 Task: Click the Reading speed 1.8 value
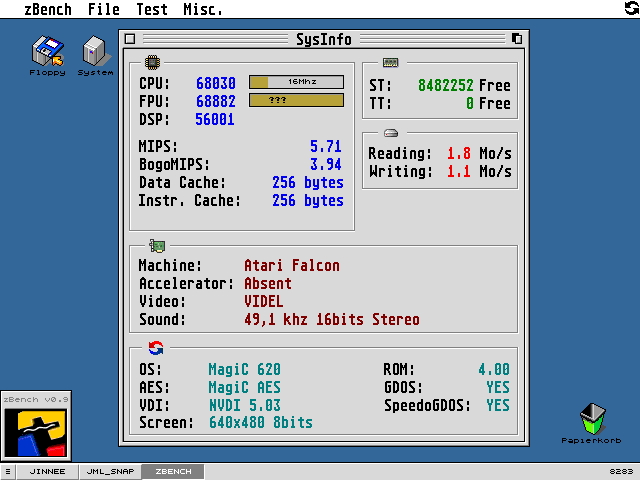pyautogui.click(x=459, y=153)
